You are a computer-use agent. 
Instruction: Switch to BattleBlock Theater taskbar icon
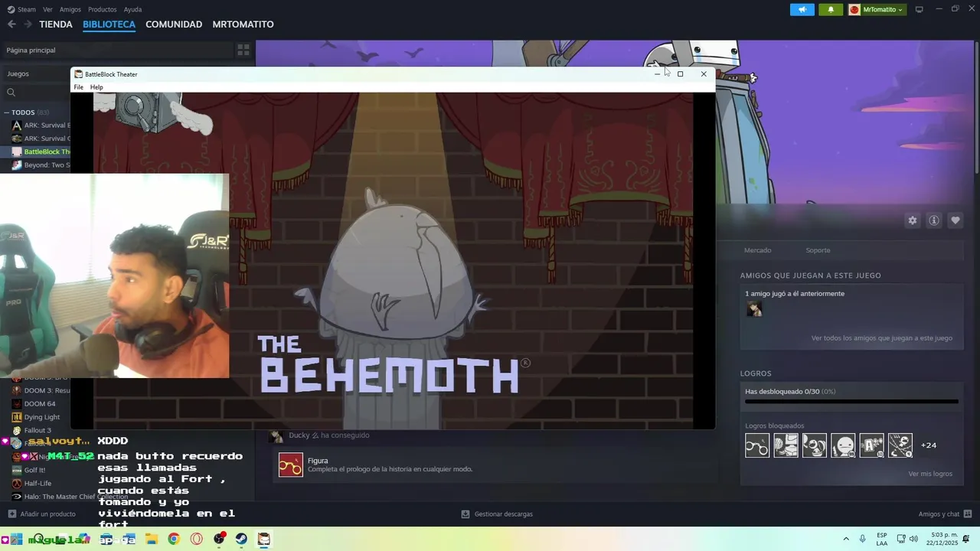(263, 540)
